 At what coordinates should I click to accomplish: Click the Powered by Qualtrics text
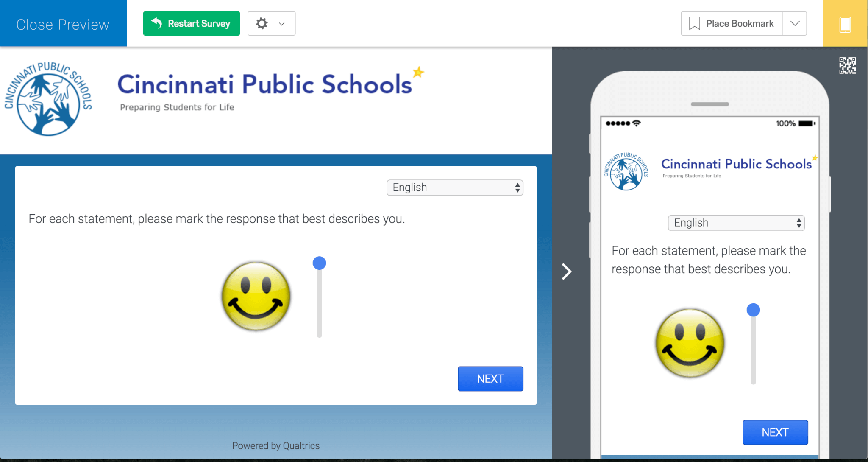[276, 445]
